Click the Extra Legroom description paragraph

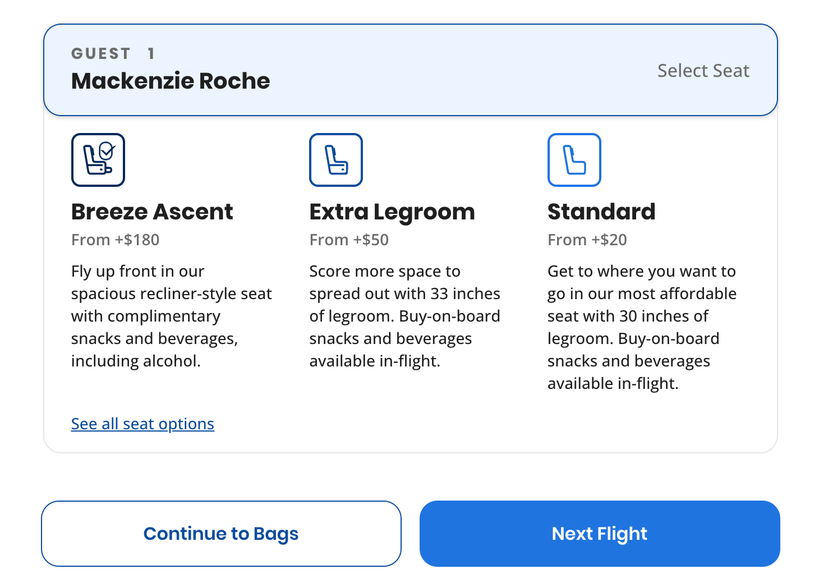click(404, 316)
